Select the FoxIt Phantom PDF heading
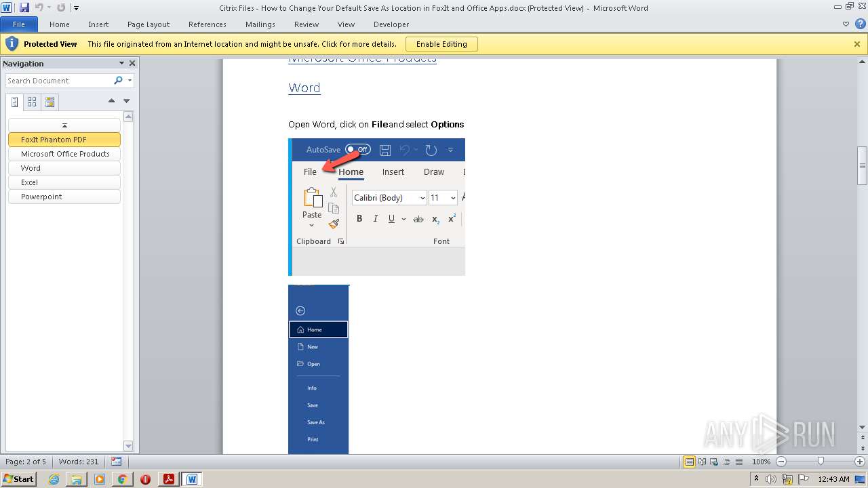 pyautogui.click(x=64, y=140)
